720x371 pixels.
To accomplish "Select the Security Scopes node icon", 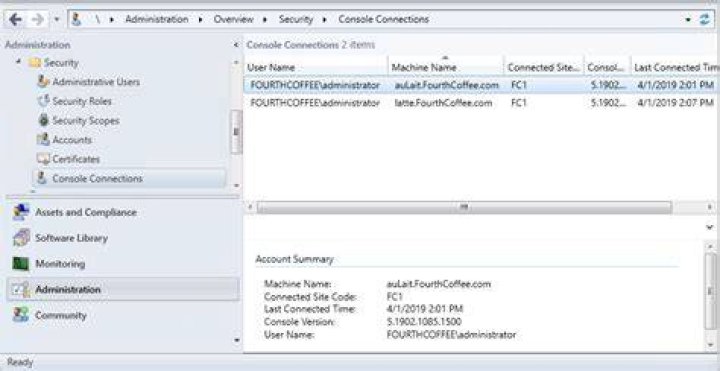I will (x=43, y=120).
